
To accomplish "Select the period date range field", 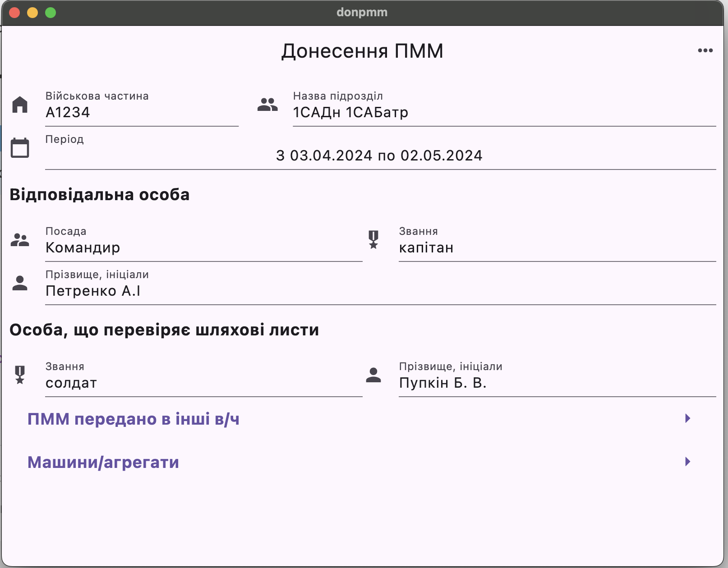I will (380, 151).
